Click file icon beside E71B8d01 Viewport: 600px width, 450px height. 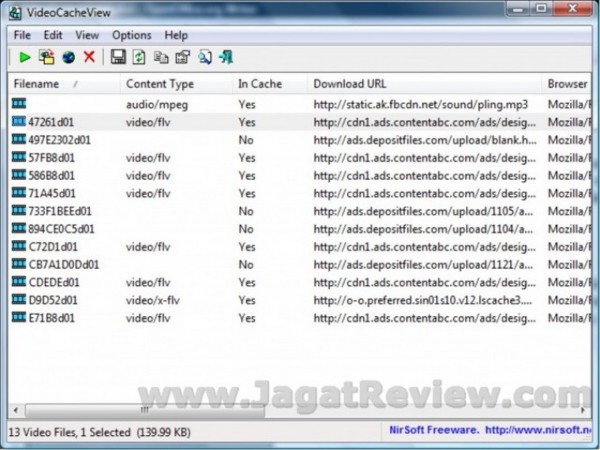coord(19,317)
